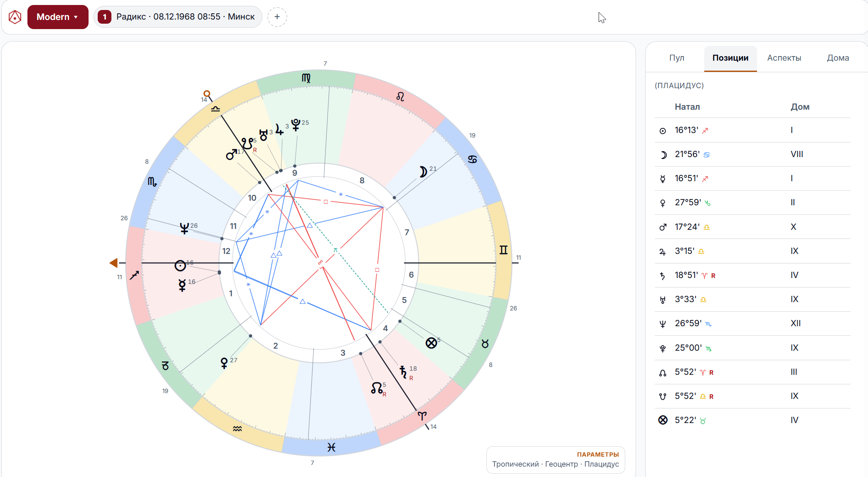Click the Pluto glyph near house 9
868x477 pixels.
[296, 125]
